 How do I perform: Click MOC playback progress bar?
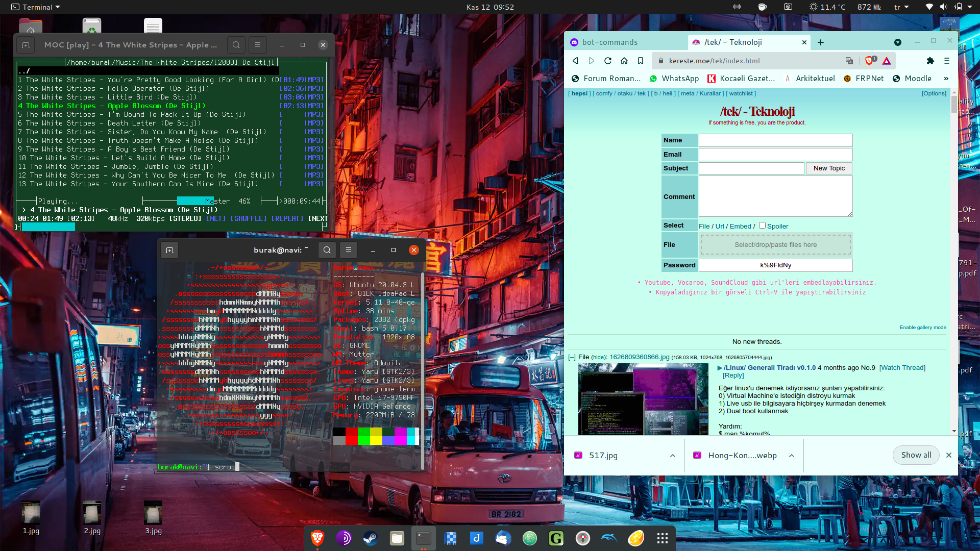coord(173,227)
